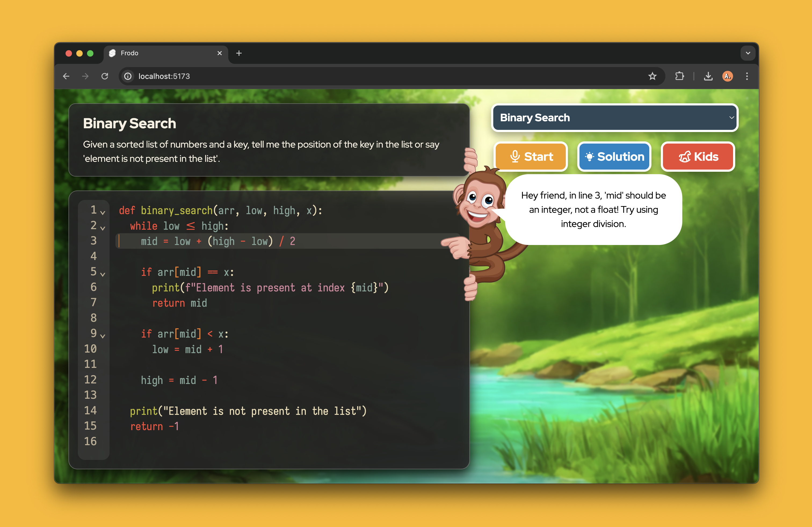The height and width of the screenshot is (527, 812).
Task: Click the browser forward arrow
Action: (85, 76)
